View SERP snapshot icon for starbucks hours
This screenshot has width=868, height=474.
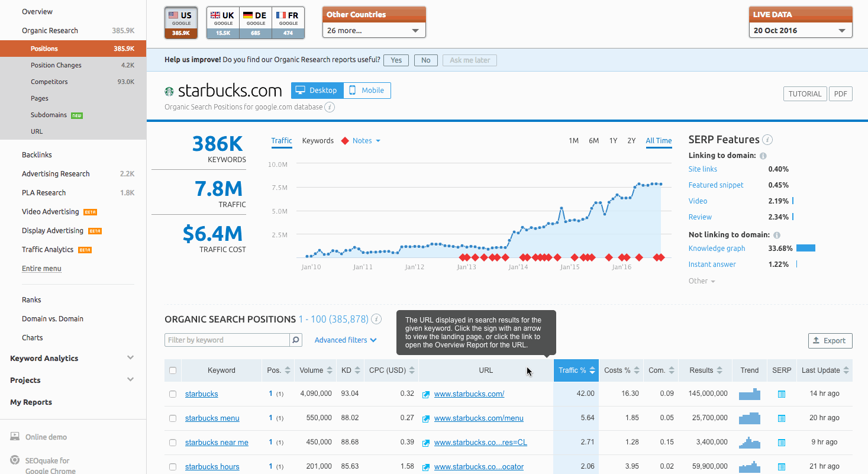(x=782, y=467)
